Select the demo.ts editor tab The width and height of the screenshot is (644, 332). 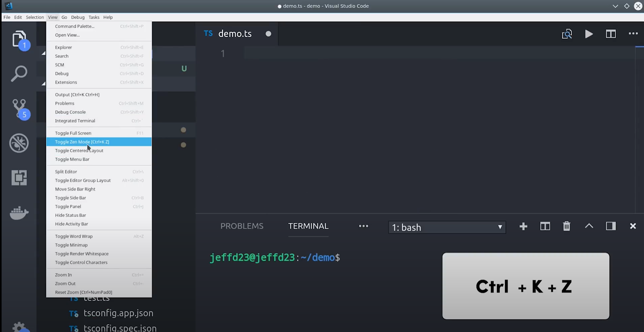pyautogui.click(x=237, y=34)
